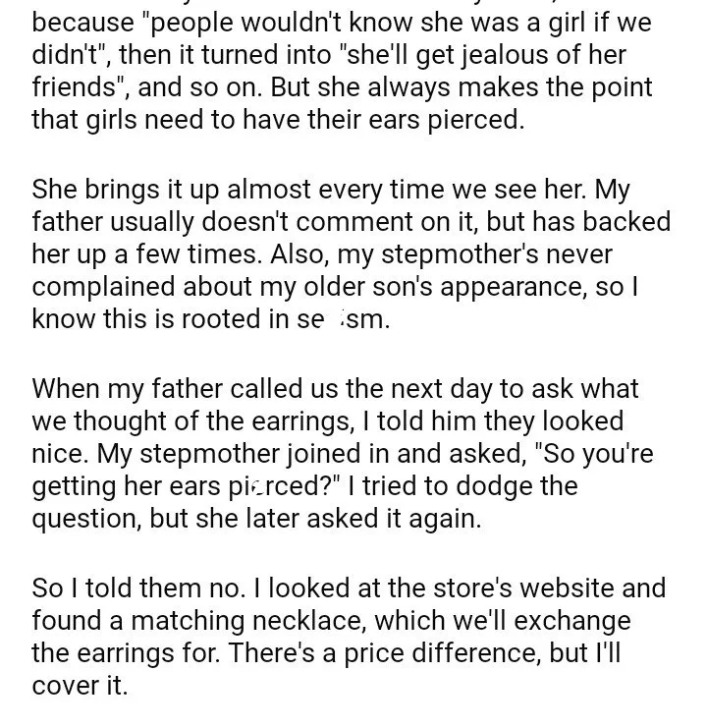Click the words "has backed"

(601, 222)
